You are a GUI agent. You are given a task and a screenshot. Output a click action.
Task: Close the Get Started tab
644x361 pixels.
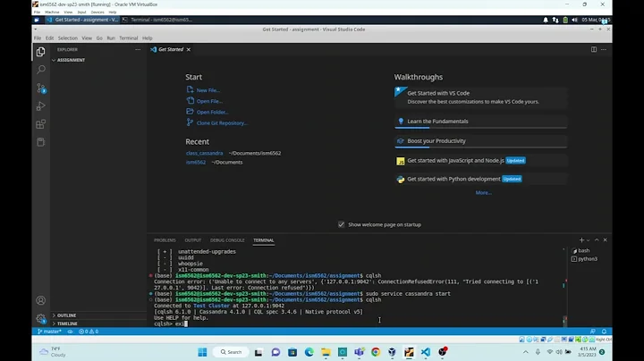(x=189, y=49)
